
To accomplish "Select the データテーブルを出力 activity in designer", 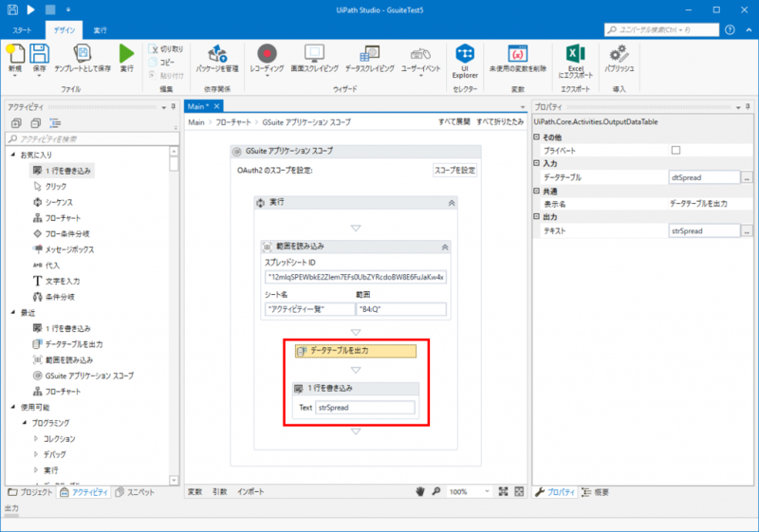I will coord(356,351).
